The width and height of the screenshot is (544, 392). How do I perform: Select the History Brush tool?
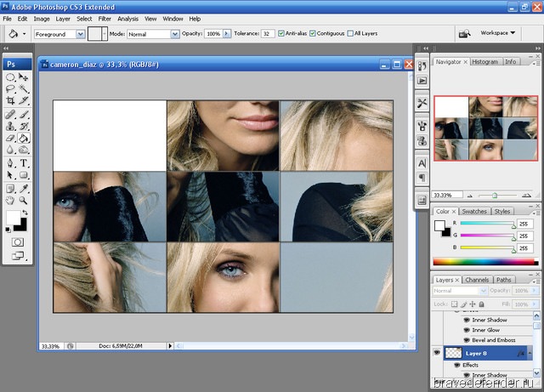[23, 126]
